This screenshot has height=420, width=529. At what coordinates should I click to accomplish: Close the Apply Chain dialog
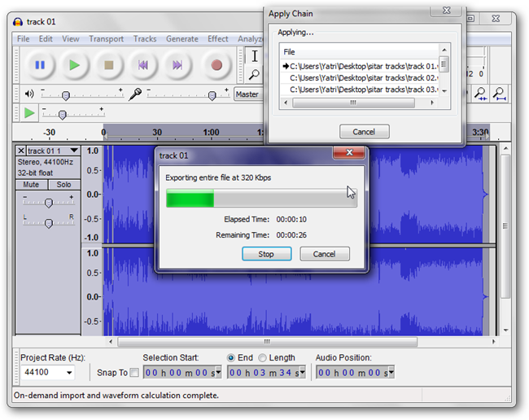(x=446, y=11)
